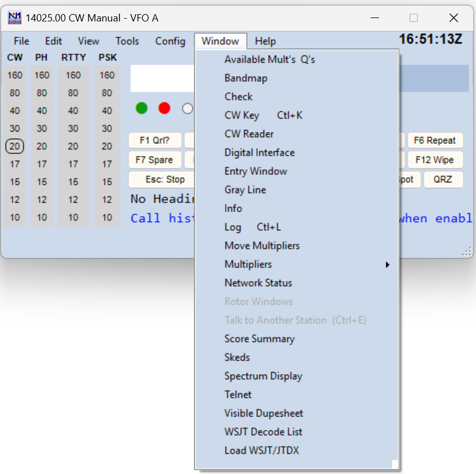This screenshot has width=476, height=474.
Task: Select the radio button beside the red dot
Action: pyautogui.click(x=188, y=108)
